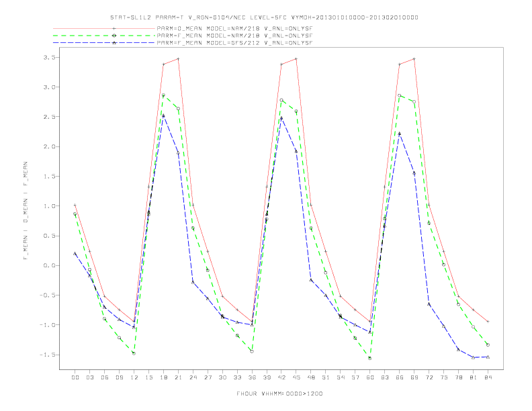Screen dimensions: 532x411
Task: Click the x-axis label FHOUR VHHMM:0000>1200
Action: (279, 394)
